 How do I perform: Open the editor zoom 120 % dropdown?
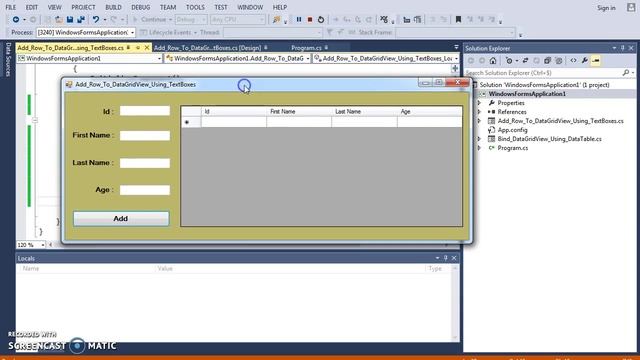[42, 245]
